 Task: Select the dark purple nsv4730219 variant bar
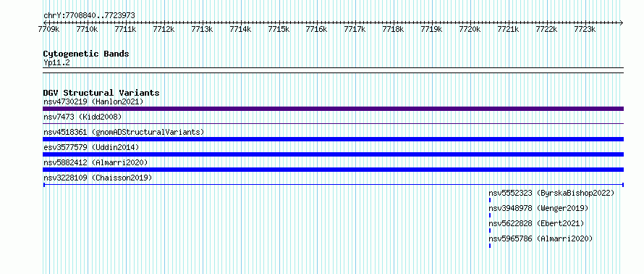point(333,109)
